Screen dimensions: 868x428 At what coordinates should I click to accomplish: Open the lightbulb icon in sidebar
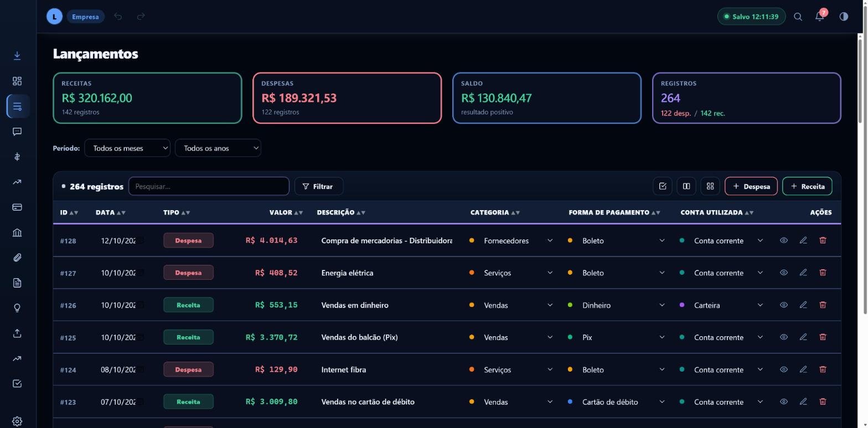[x=17, y=308]
